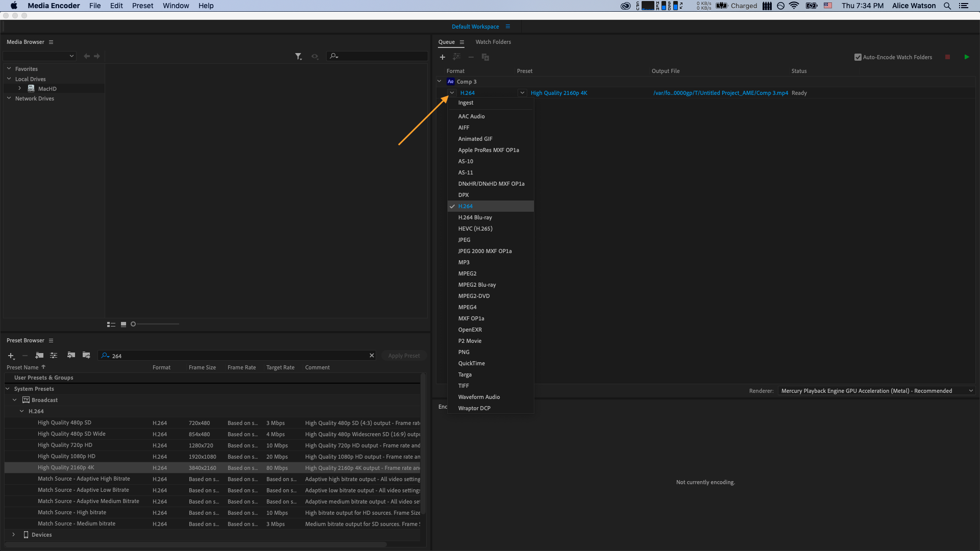Choose HEVC (H.265) from format list
980x551 pixels.
pyautogui.click(x=475, y=229)
